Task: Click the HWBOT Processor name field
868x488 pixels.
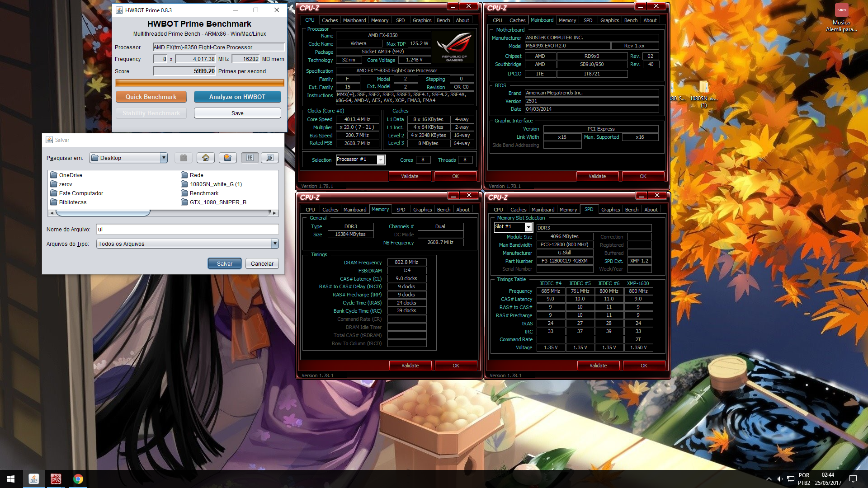Action: (x=218, y=47)
